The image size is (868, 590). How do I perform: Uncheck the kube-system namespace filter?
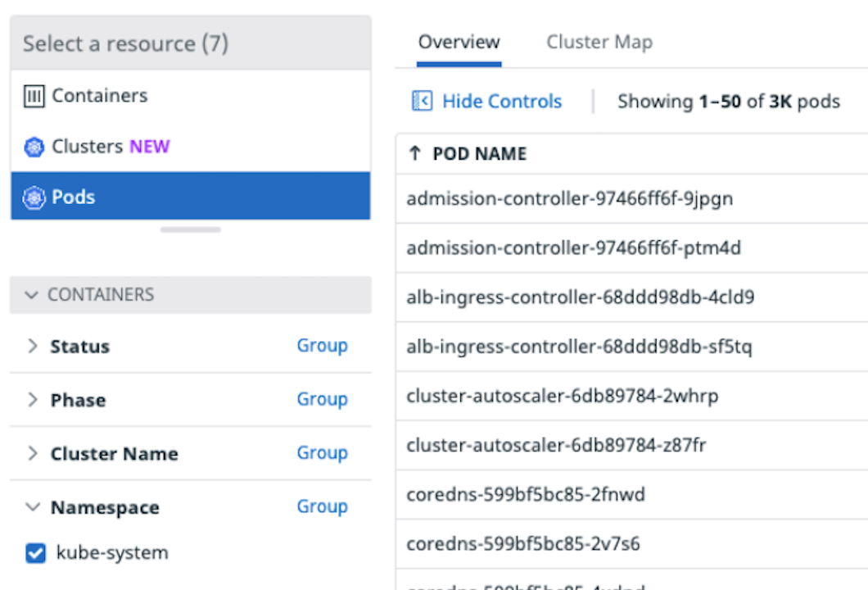click(x=34, y=552)
